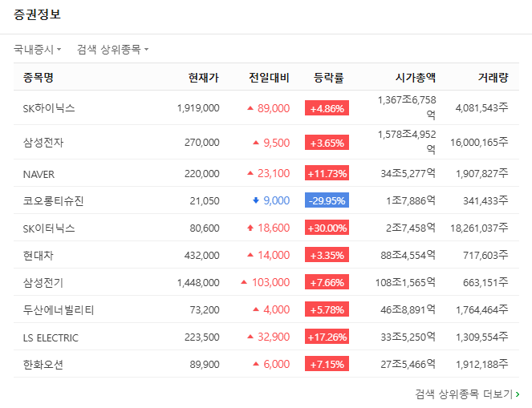
Task: Click the red up triangle next to 4,000
Action: click(256, 309)
